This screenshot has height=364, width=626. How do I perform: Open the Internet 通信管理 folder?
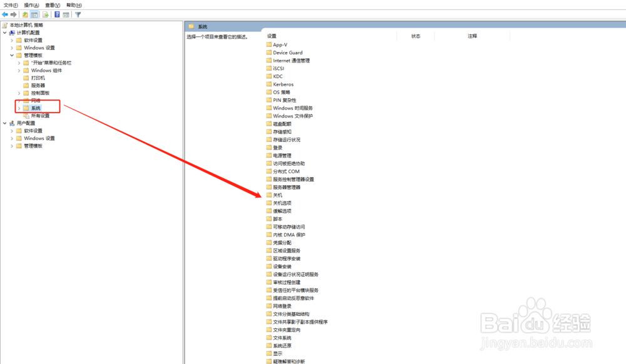point(292,61)
